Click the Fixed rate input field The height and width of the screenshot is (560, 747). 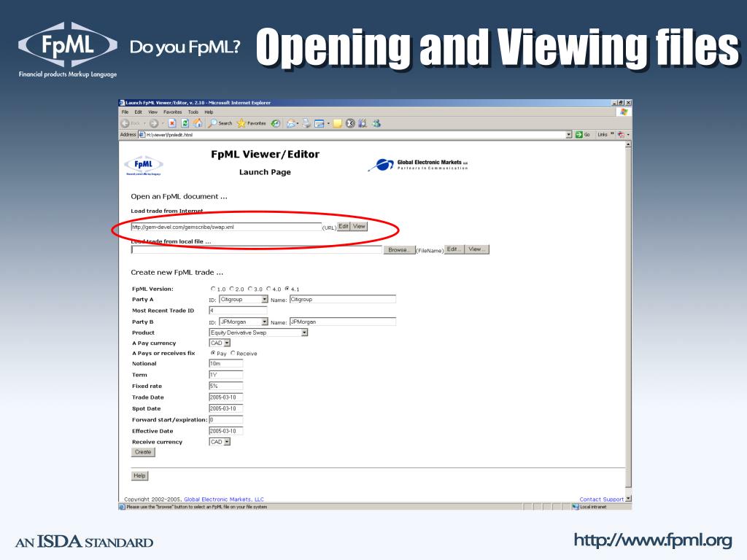pos(226,386)
